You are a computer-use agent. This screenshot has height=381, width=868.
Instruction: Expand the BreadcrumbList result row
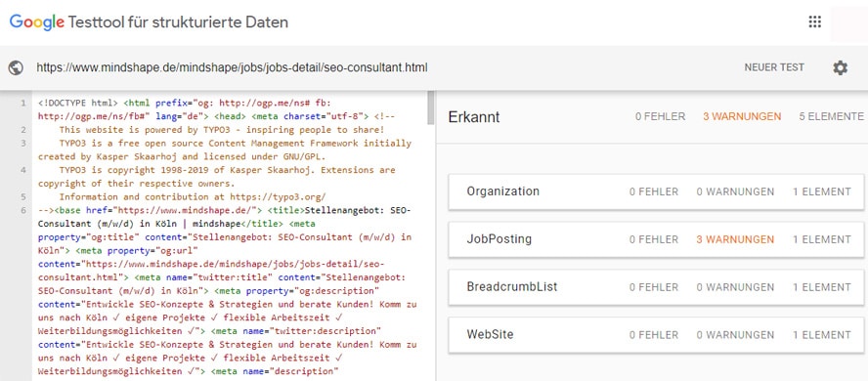click(656, 287)
